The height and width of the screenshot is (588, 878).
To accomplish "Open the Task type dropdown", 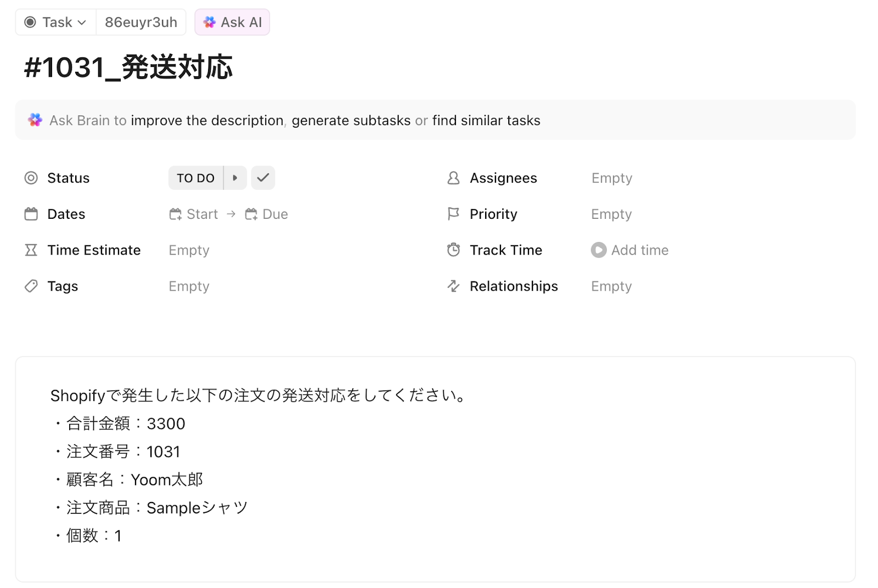I will pos(56,22).
